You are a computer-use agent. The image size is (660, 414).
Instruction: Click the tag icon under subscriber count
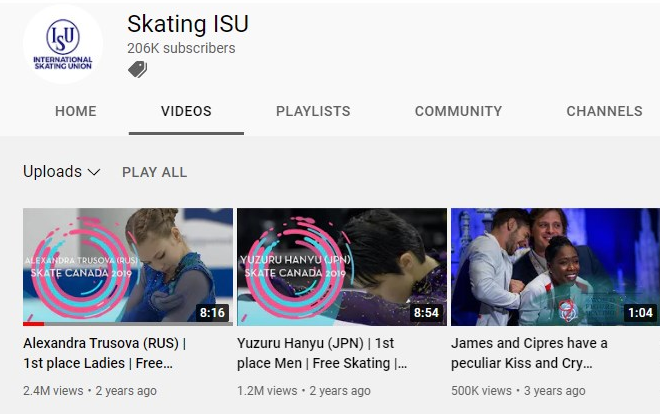tap(138, 69)
